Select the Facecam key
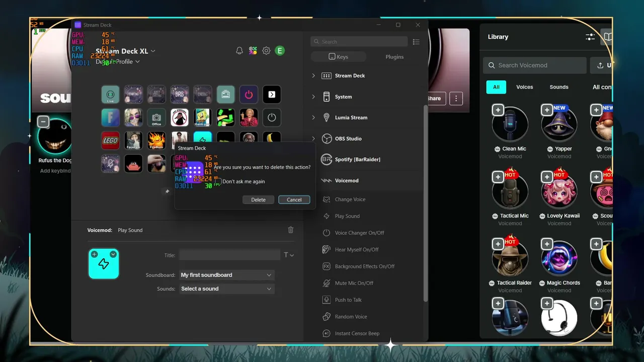Viewport: 644px width, 362px height. tap(133, 141)
